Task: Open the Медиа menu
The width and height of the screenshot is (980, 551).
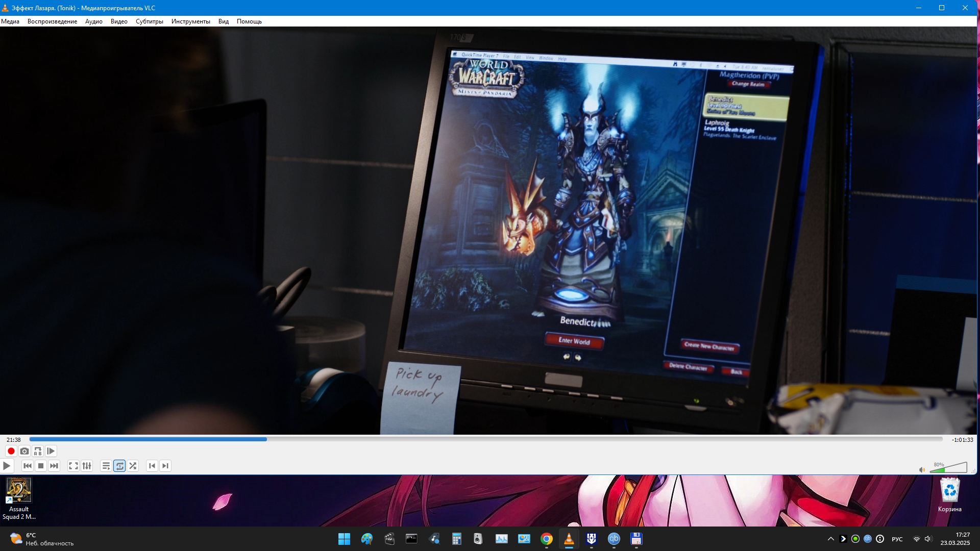Action: (10, 21)
